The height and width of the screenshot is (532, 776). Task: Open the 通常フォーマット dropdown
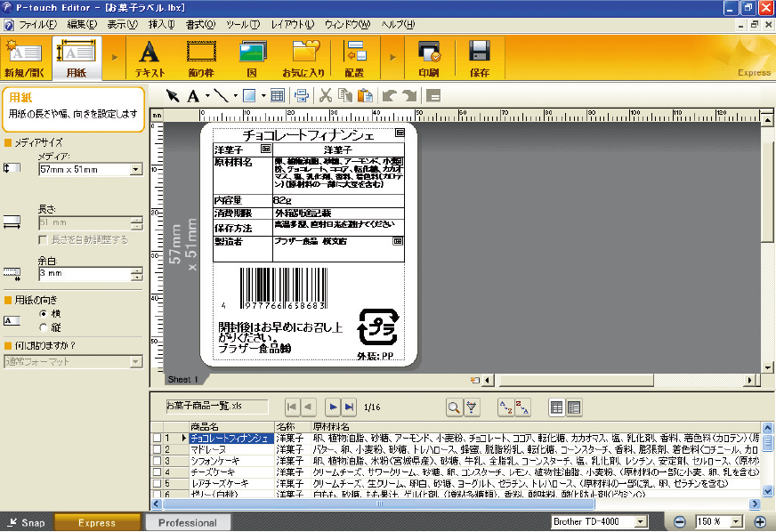tap(135, 362)
